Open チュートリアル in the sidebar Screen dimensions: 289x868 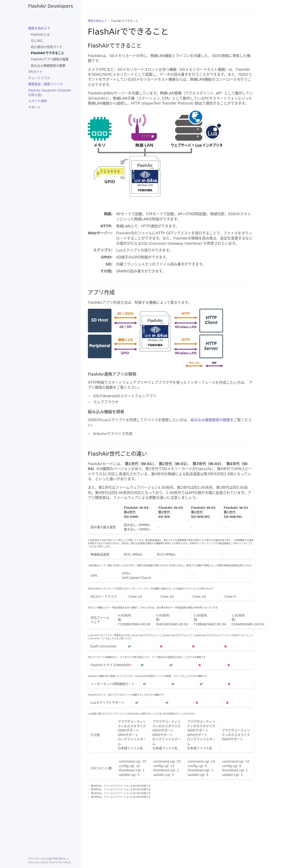39,78
